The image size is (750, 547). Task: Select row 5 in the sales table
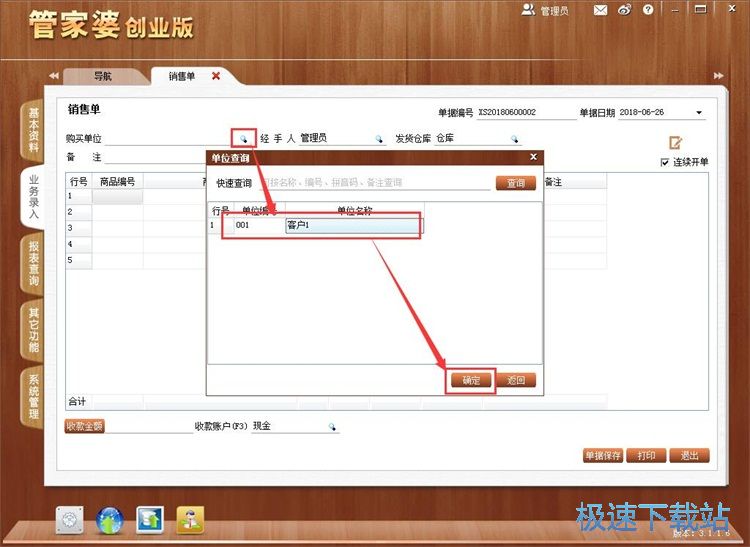pos(78,261)
